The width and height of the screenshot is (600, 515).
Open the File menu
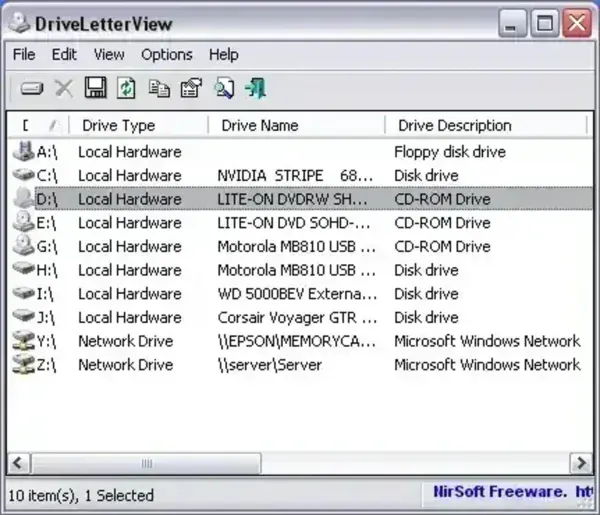(x=24, y=54)
